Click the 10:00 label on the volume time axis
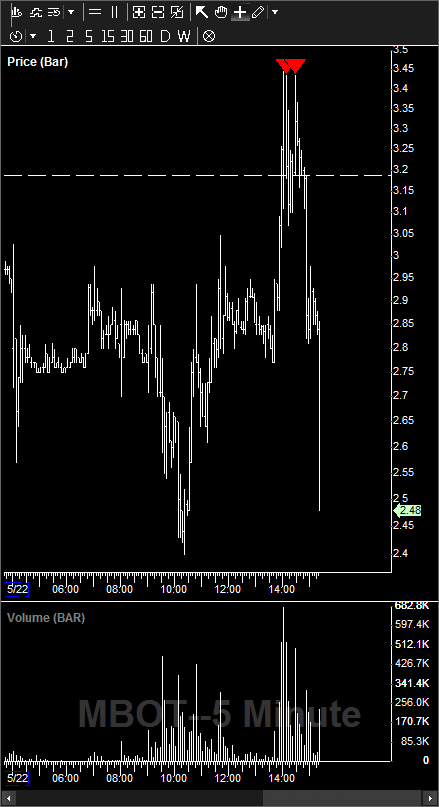The height and width of the screenshot is (807, 439). click(x=174, y=778)
